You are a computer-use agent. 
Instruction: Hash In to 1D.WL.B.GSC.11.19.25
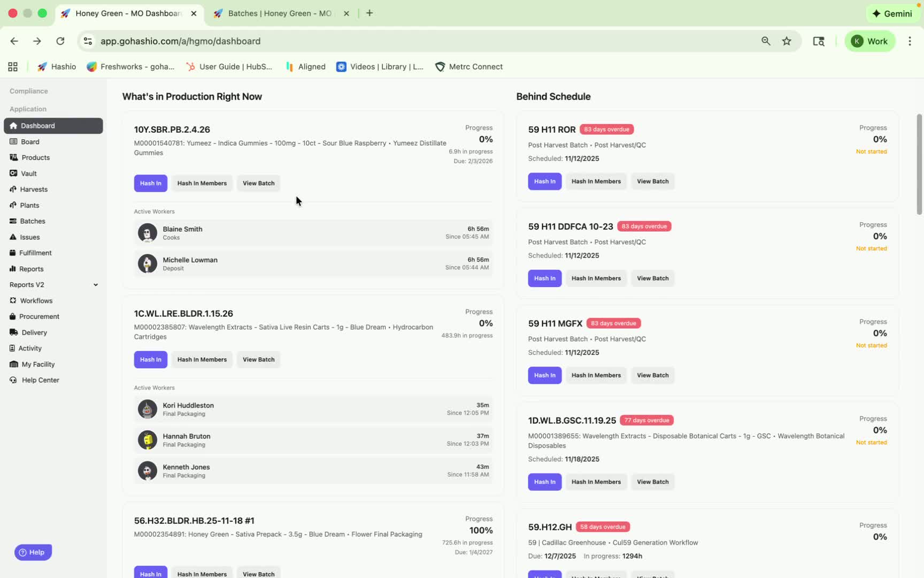545,482
